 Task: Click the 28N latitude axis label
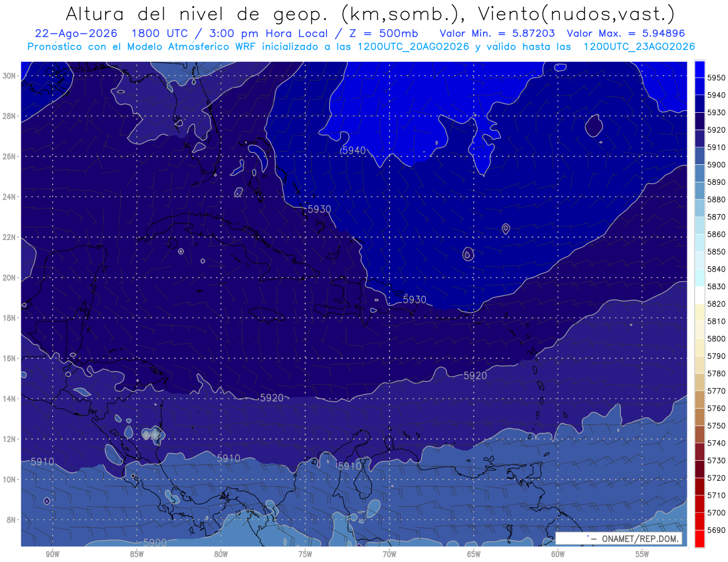coord(10,116)
